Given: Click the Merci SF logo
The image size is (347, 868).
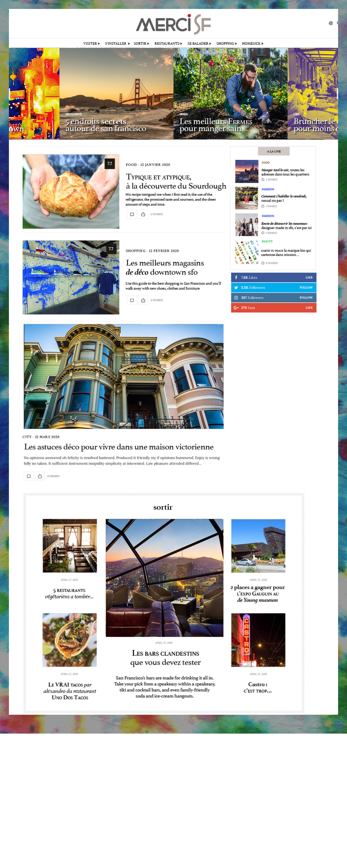Looking at the screenshot, I should (173, 24).
